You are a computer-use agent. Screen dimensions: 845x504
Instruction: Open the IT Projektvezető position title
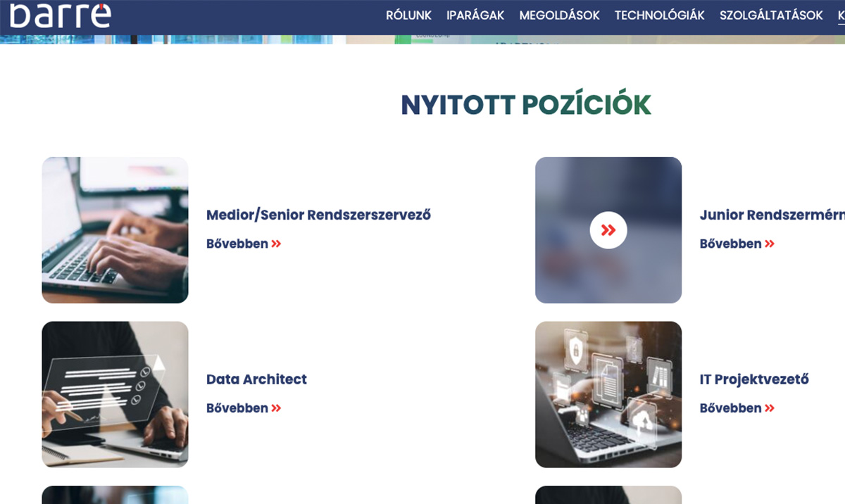tap(754, 379)
